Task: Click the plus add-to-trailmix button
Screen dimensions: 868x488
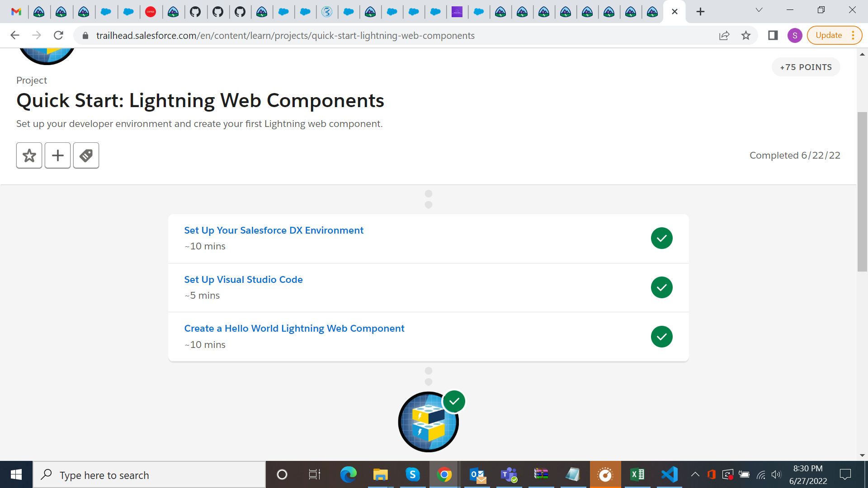Action: pyautogui.click(x=58, y=155)
